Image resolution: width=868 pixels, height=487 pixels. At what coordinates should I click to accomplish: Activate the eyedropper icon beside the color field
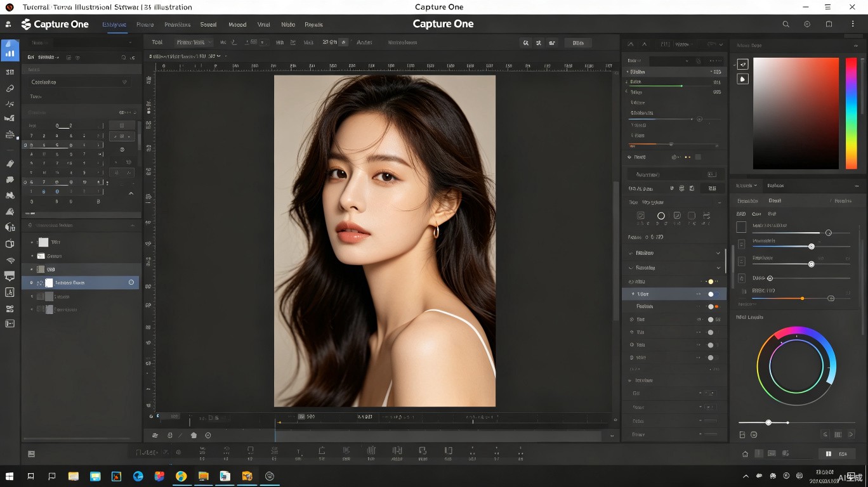tap(742, 64)
